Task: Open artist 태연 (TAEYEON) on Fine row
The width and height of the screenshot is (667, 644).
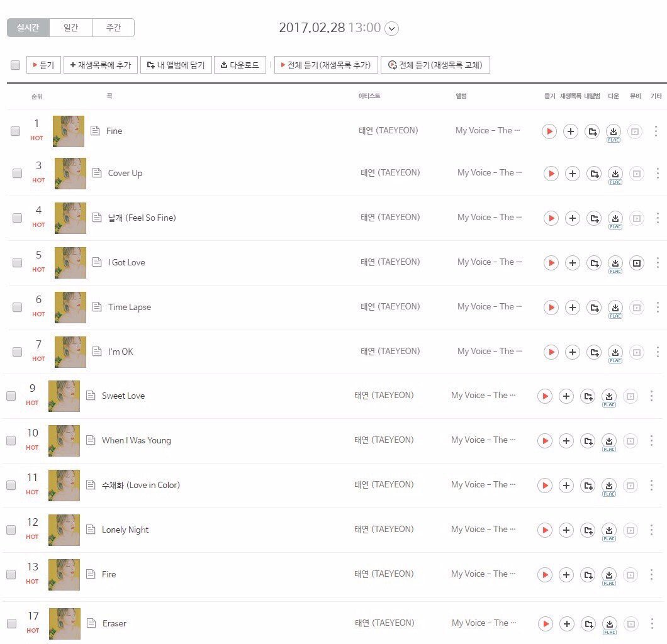Action: point(388,131)
